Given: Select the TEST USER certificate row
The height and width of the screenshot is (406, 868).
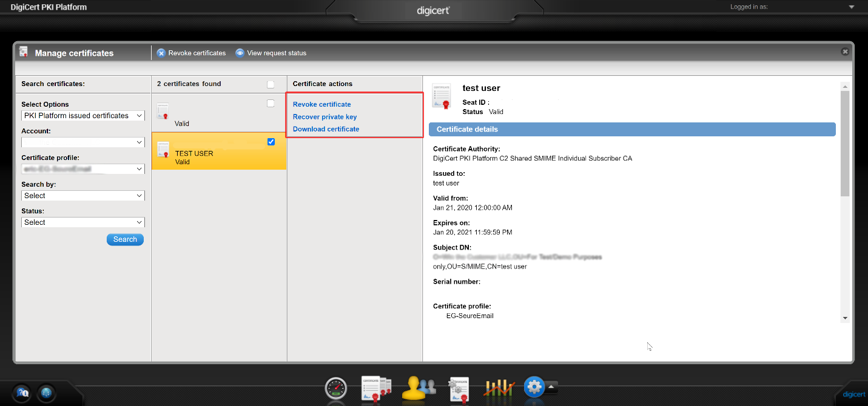Looking at the screenshot, I should pyautogui.click(x=219, y=151).
